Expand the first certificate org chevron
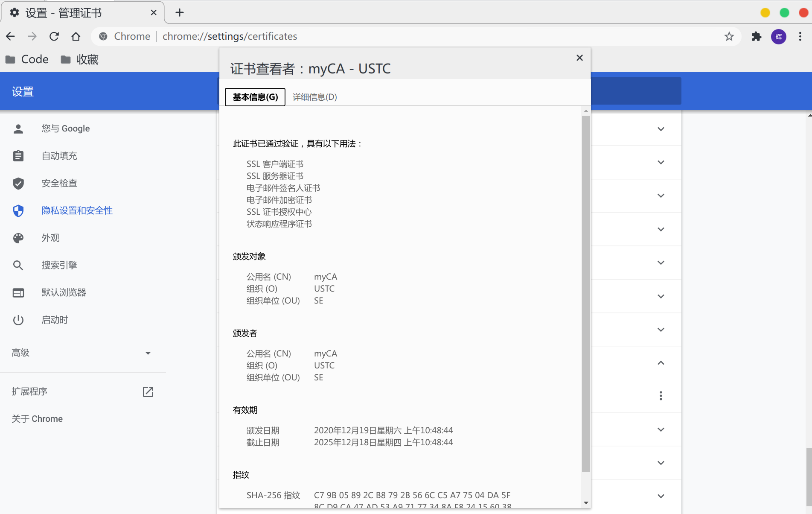 661,129
